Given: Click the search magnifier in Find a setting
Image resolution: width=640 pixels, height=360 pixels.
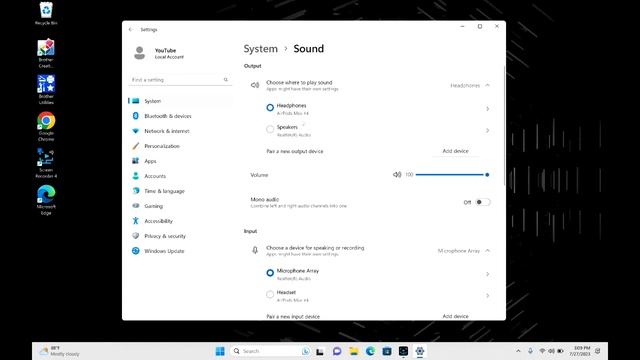Looking at the screenshot, I should pyautogui.click(x=226, y=80).
